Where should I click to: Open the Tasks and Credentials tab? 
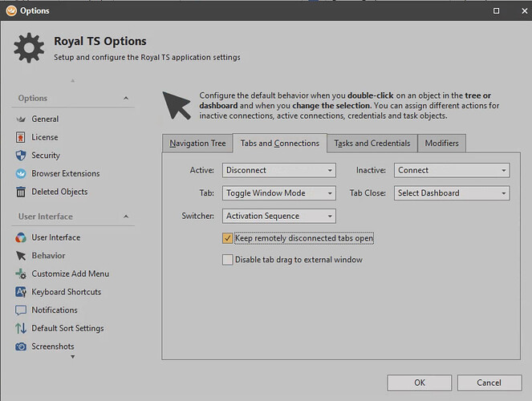372,144
